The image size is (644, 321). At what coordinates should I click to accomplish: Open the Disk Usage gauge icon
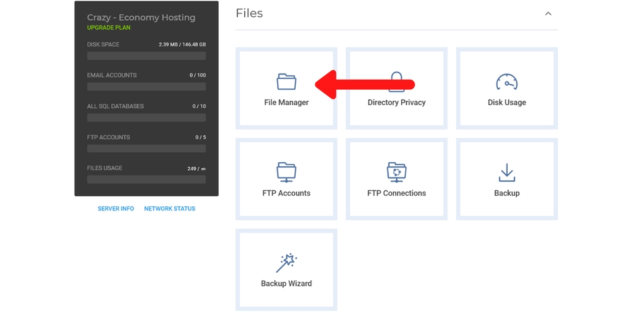click(506, 82)
